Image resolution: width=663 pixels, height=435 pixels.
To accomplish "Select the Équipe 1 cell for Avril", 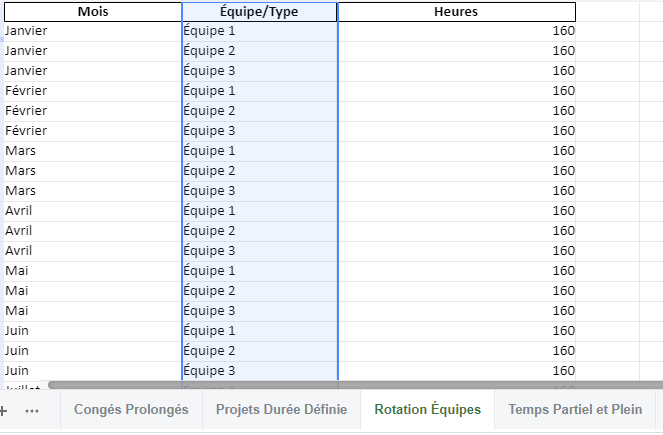I will 260,211.
